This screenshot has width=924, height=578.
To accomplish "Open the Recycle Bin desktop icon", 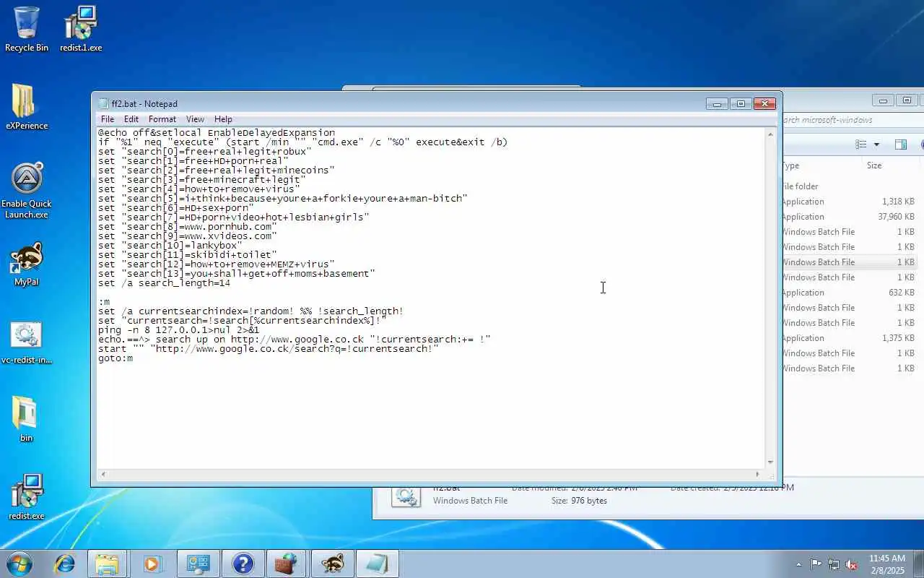I will coord(27,29).
